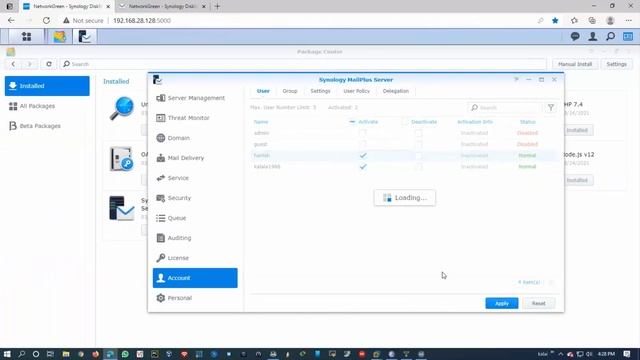Select All Packages in Package Center
640x360 pixels.
point(47,106)
